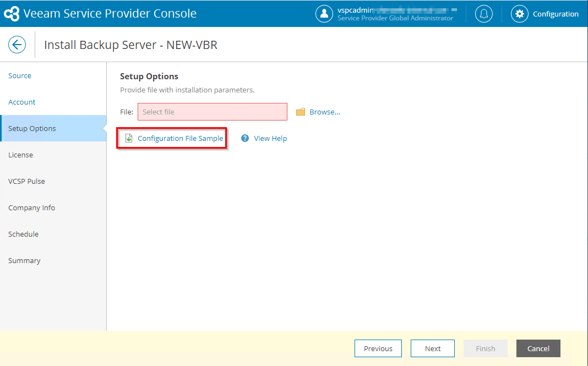Click the Next button
The image size is (588, 366).
click(x=433, y=348)
